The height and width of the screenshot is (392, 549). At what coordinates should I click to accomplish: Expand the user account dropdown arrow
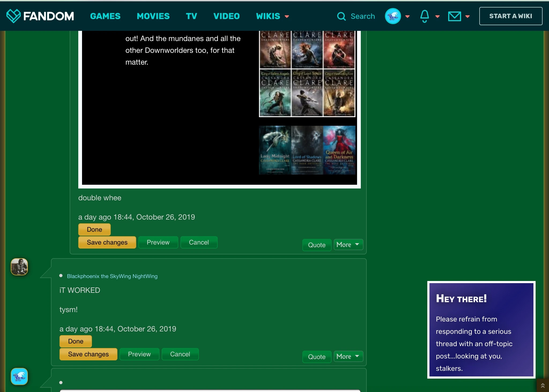(407, 16)
